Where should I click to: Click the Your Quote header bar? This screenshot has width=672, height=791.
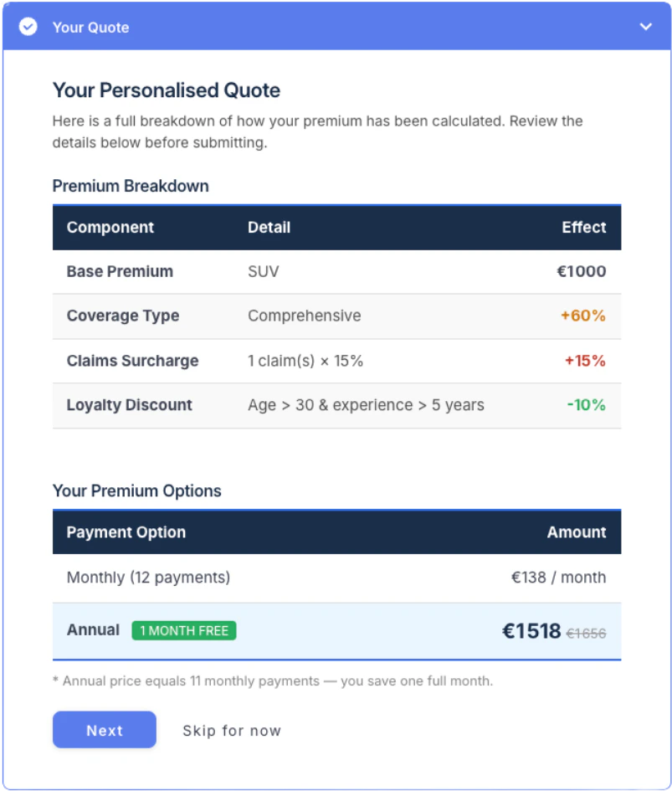[x=336, y=26]
